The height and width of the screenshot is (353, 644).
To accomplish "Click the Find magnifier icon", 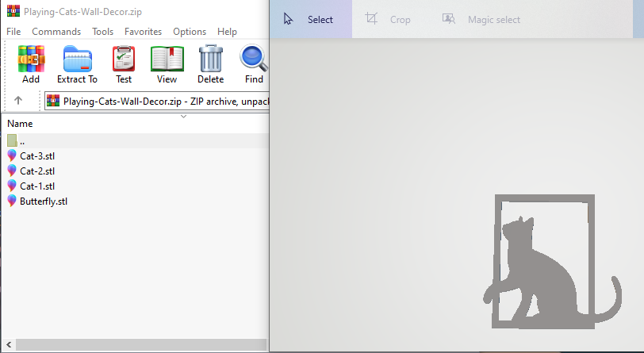I will tap(254, 59).
